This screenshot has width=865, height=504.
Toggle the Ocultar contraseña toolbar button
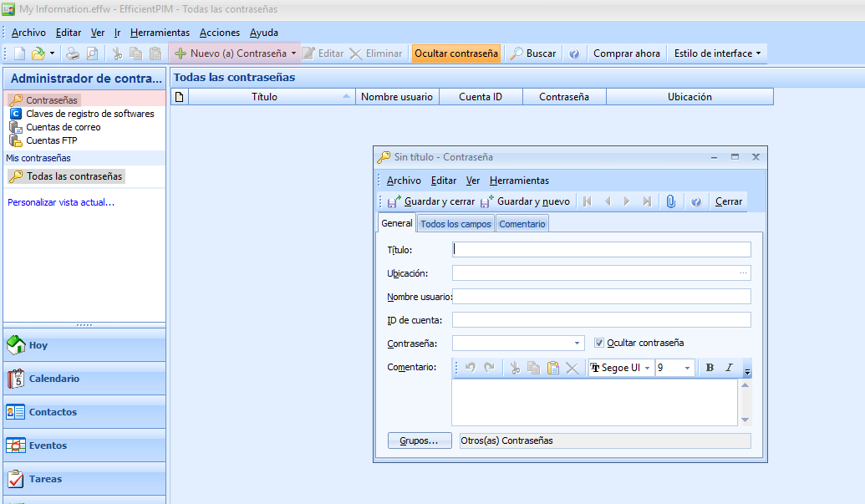[456, 53]
